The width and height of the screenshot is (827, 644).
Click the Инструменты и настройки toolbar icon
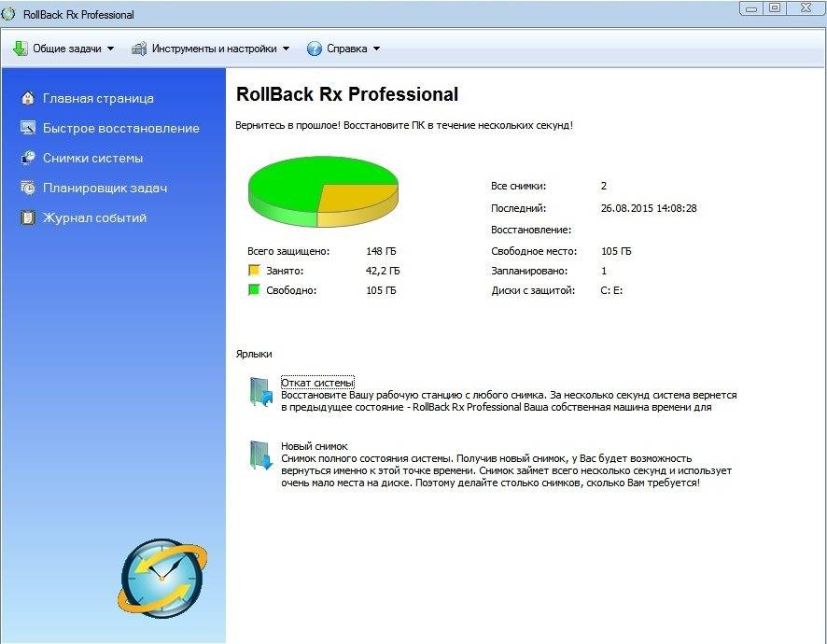[139, 49]
